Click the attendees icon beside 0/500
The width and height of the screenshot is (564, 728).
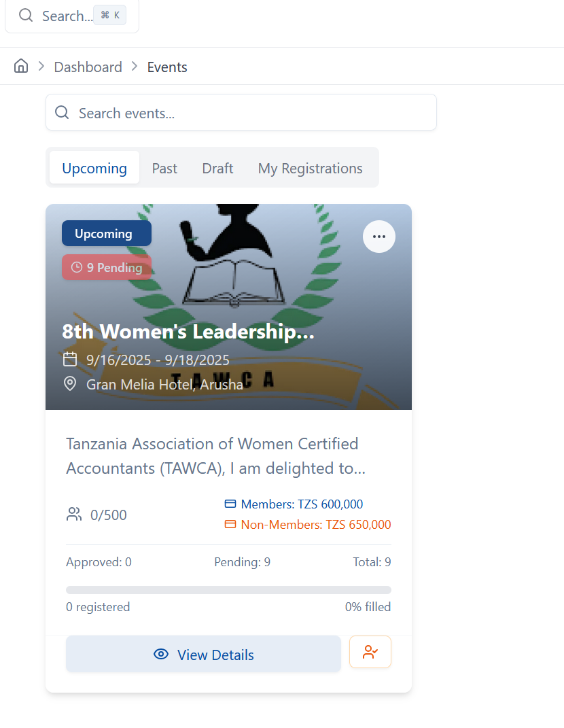click(74, 515)
